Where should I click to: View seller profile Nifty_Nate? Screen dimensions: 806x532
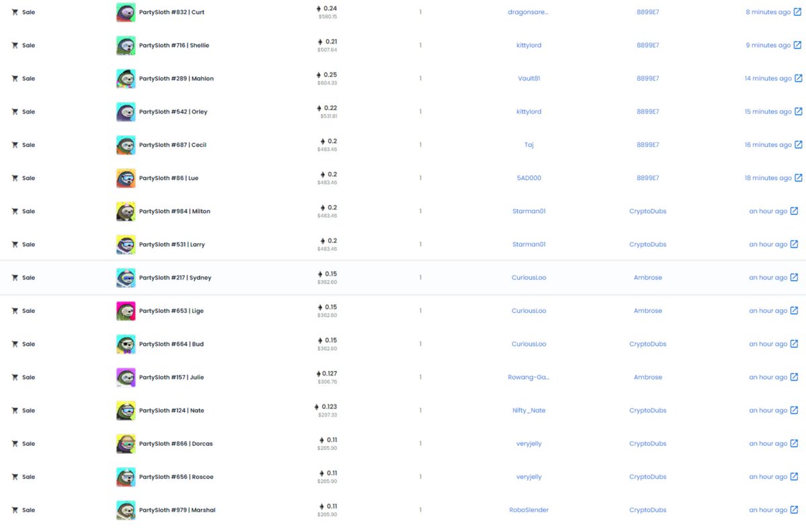(529, 410)
